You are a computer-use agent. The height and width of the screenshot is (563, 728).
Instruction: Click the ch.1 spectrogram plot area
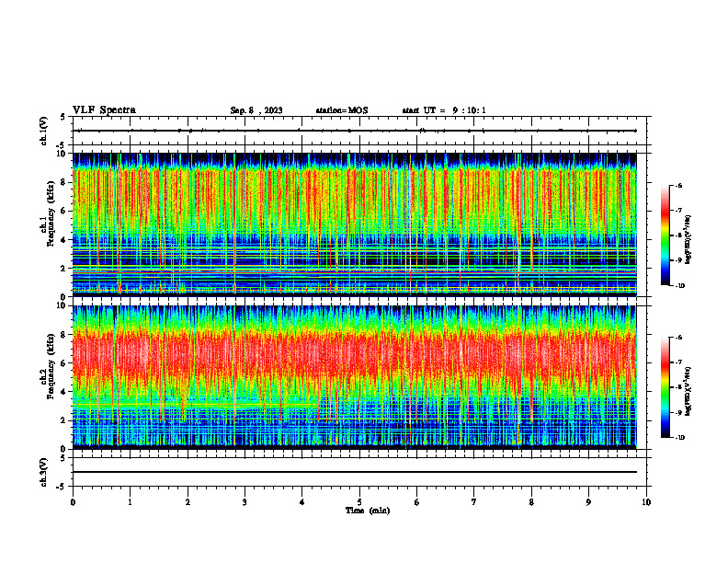click(355, 224)
